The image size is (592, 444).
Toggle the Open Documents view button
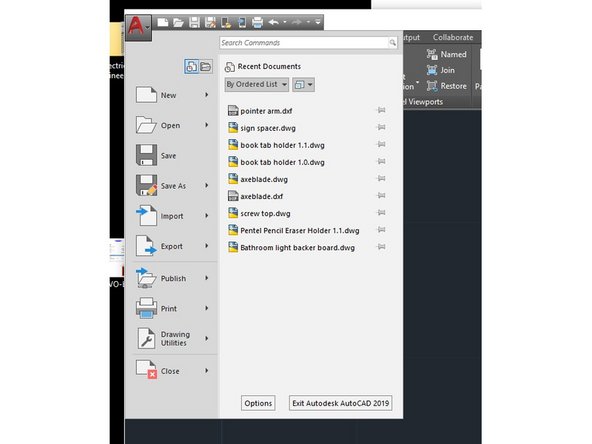[206, 66]
